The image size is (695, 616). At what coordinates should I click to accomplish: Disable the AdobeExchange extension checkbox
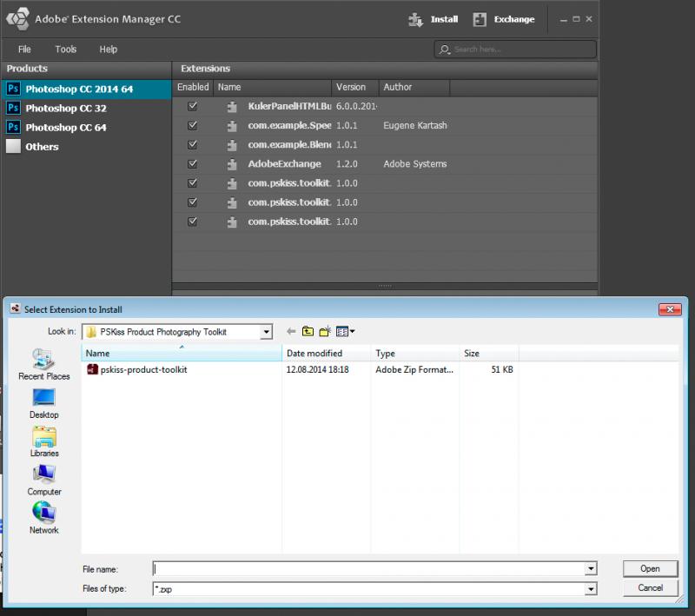[192, 164]
